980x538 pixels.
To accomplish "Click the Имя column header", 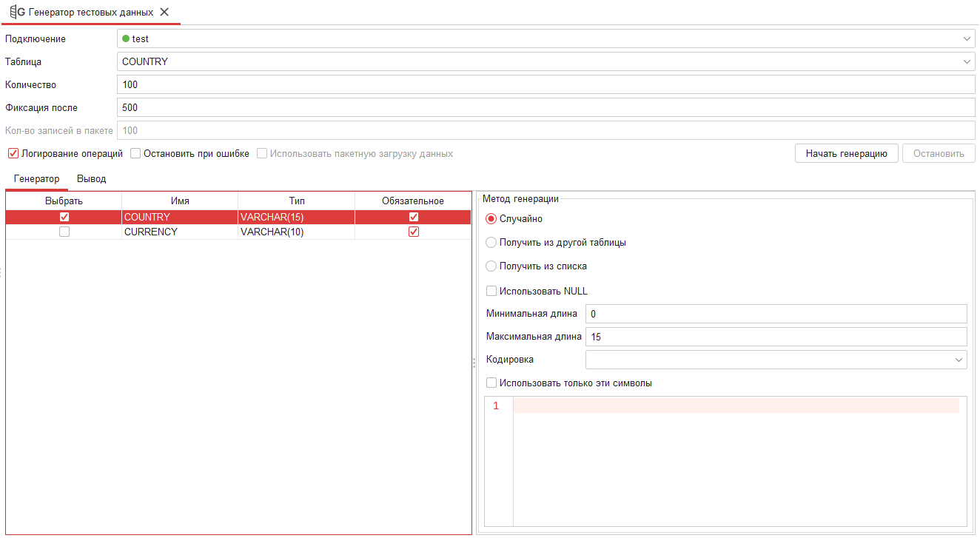I will pyautogui.click(x=179, y=201).
